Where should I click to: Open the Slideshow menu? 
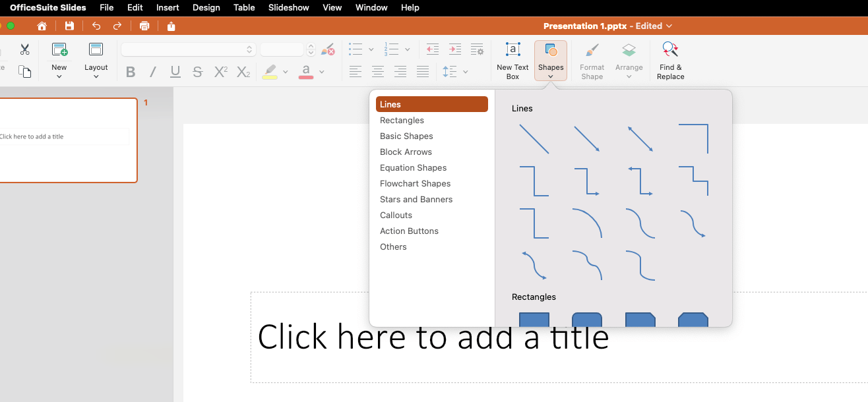click(x=288, y=7)
